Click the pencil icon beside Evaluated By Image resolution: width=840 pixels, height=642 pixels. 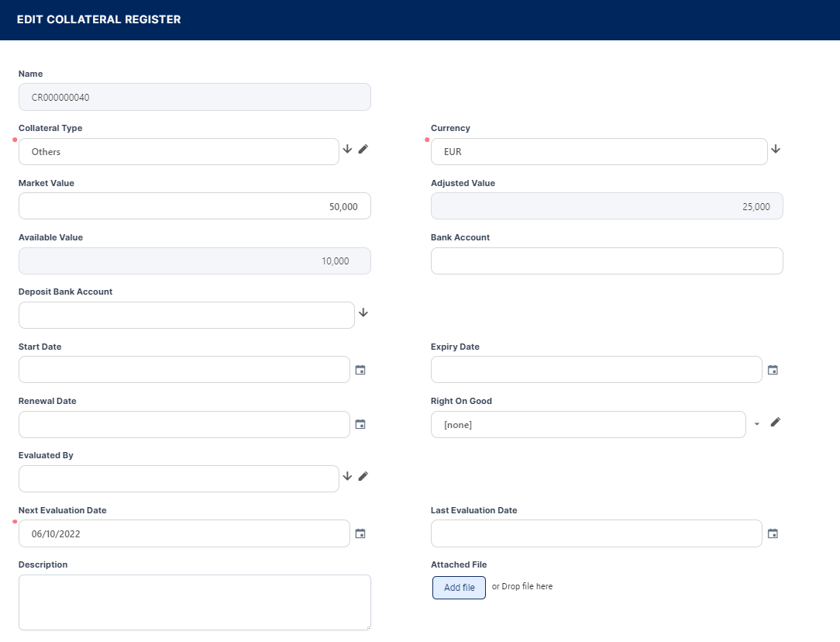[x=363, y=476]
